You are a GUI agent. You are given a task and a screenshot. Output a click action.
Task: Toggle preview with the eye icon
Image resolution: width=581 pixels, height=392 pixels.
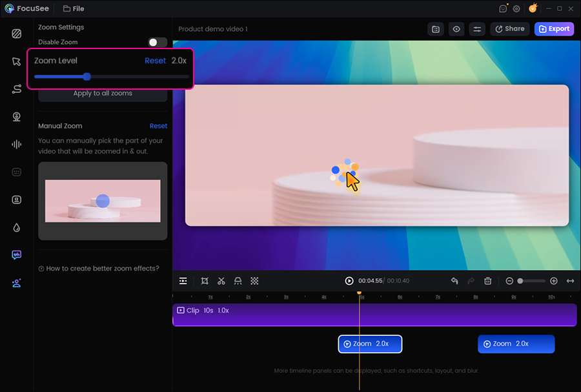tap(456, 29)
